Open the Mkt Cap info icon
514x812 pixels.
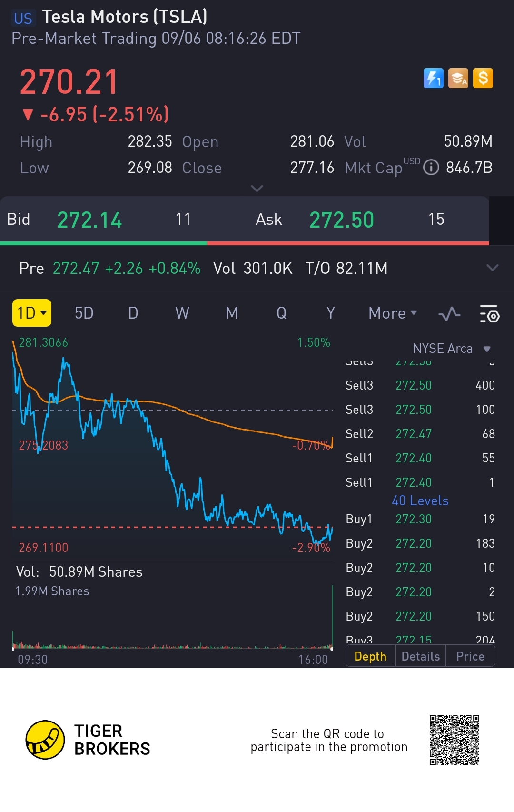(x=431, y=168)
